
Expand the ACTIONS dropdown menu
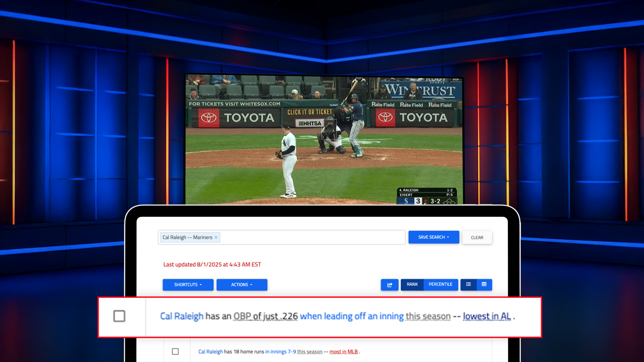[x=241, y=285]
